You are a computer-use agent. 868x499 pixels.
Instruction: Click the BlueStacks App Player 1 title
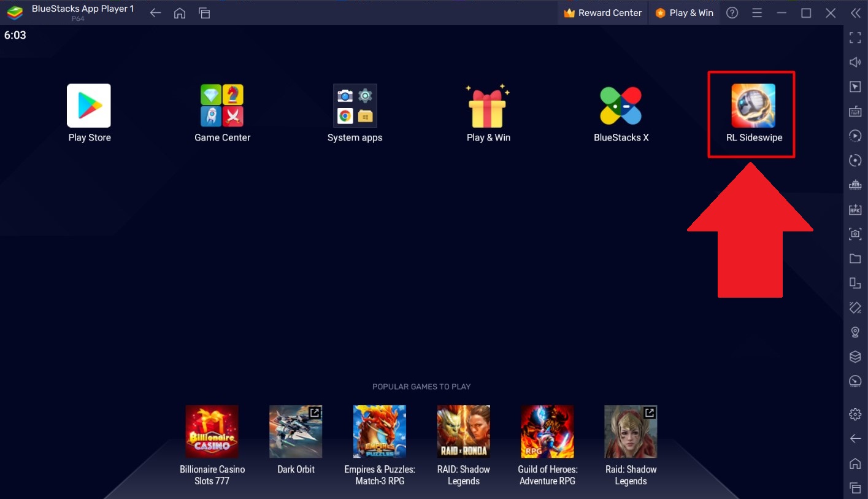(x=83, y=9)
